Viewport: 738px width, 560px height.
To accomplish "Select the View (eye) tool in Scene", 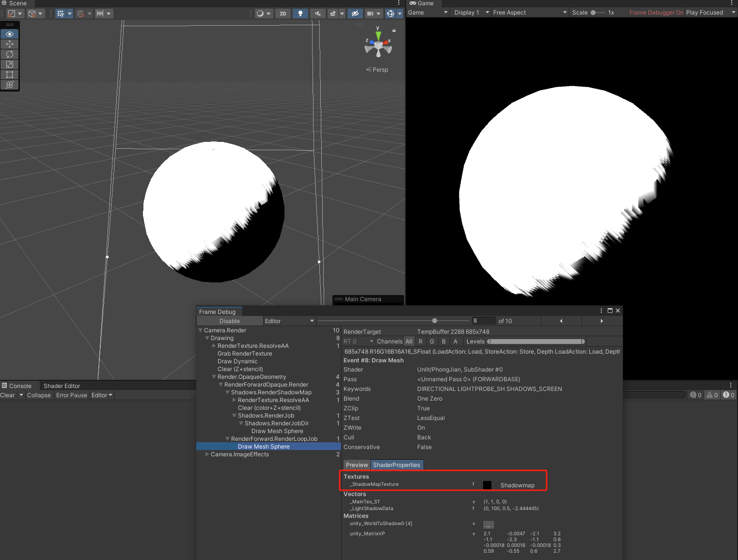I will point(10,34).
